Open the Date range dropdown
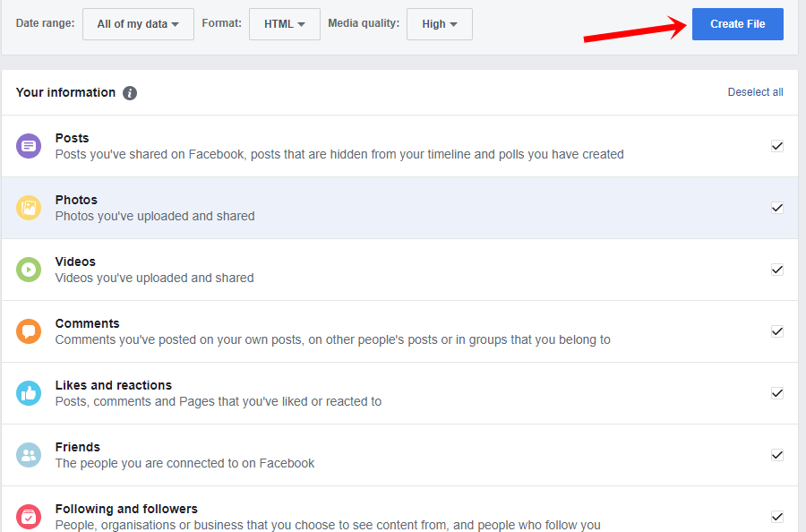Viewport: 806px width, 532px height. [x=138, y=24]
